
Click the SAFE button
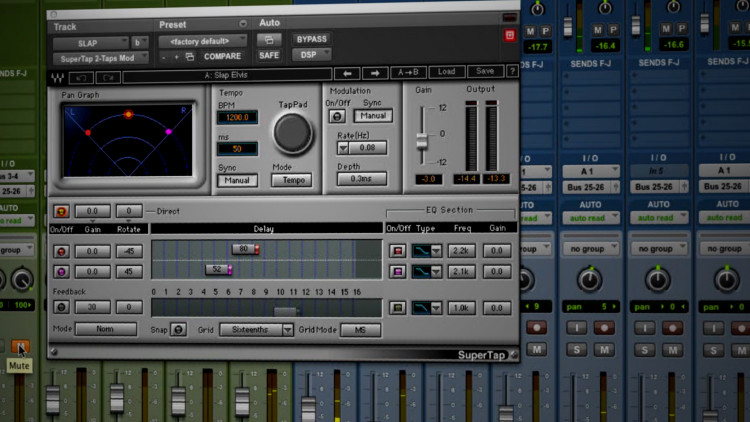point(269,56)
